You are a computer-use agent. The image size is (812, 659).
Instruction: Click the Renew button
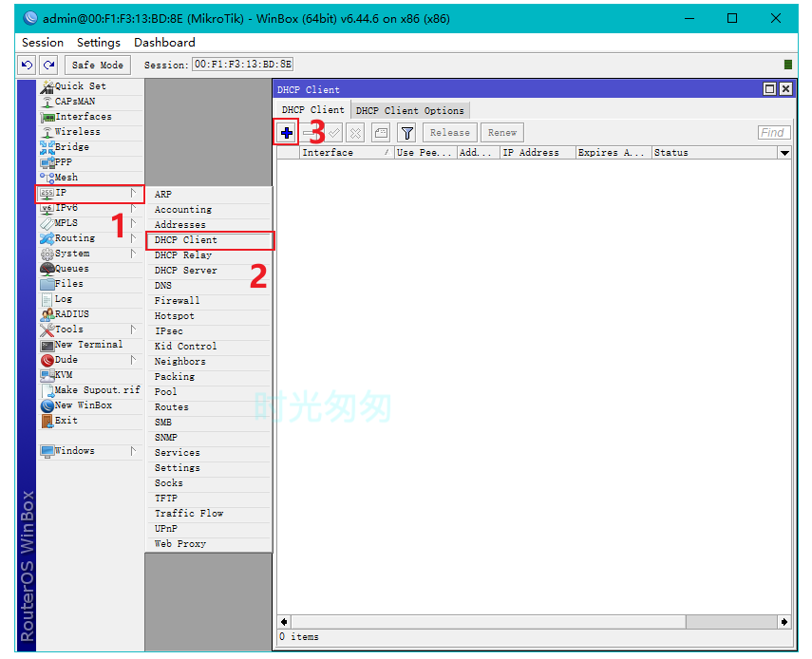pyautogui.click(x=502, y=133)
